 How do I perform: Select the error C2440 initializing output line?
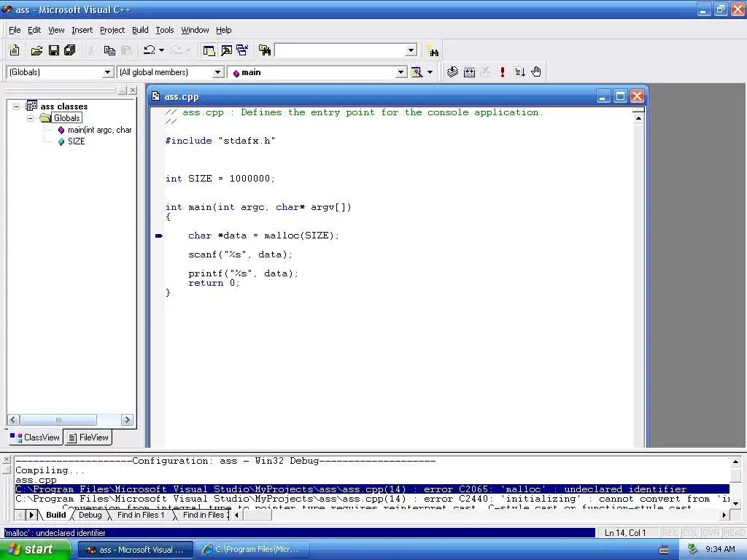click(372, 499)
